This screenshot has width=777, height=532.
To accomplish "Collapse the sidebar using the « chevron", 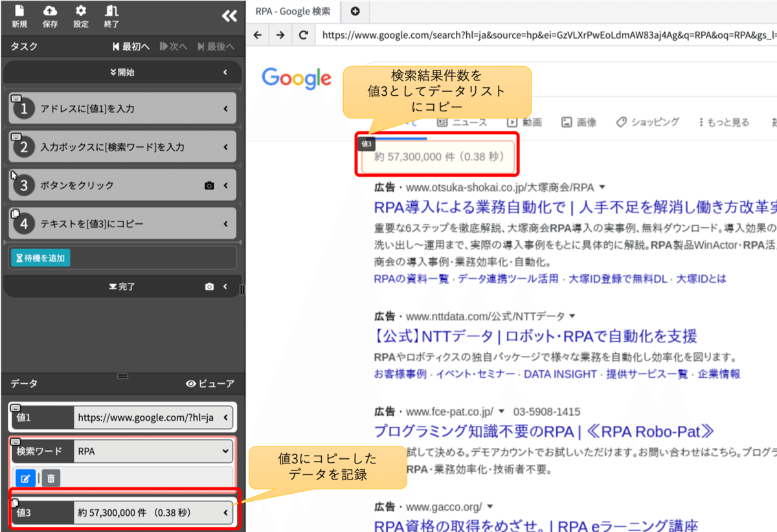I will click(229, 16).
